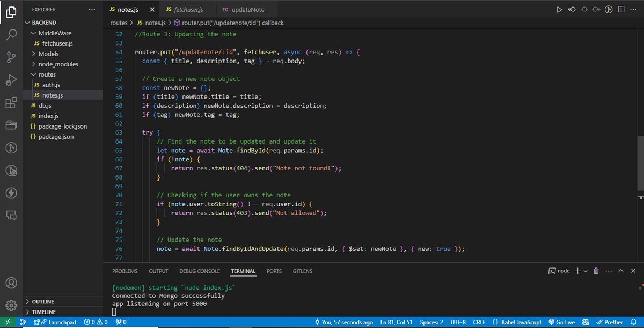Viewport: 644px width, 328px height.
Task: Open auth.js in the file tree
Action: click(62, 85)
